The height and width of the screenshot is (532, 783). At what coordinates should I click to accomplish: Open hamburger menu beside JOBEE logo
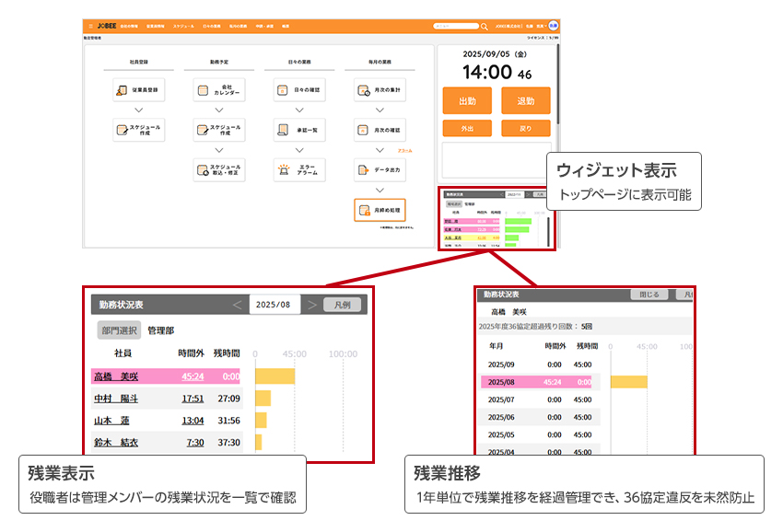point(88,27)
